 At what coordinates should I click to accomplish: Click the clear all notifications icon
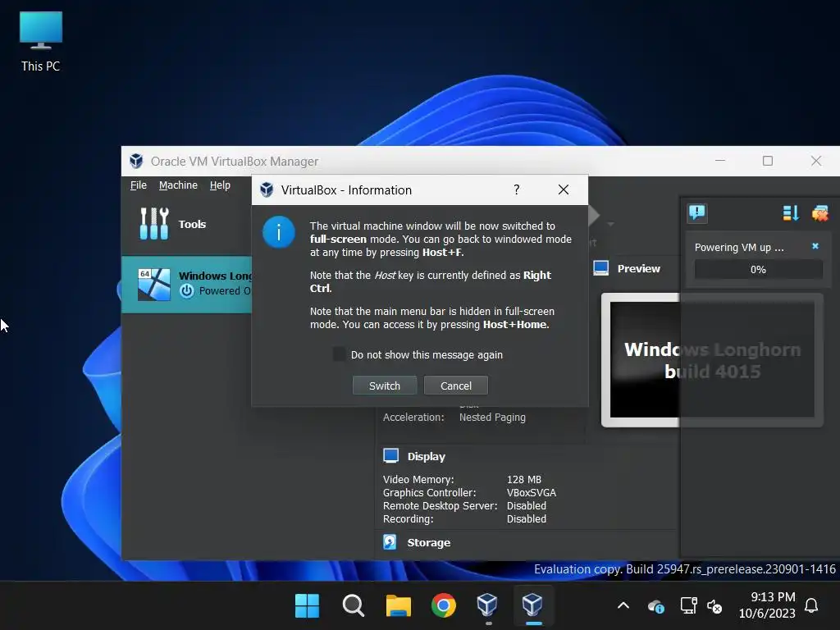(x=819, y=213)
